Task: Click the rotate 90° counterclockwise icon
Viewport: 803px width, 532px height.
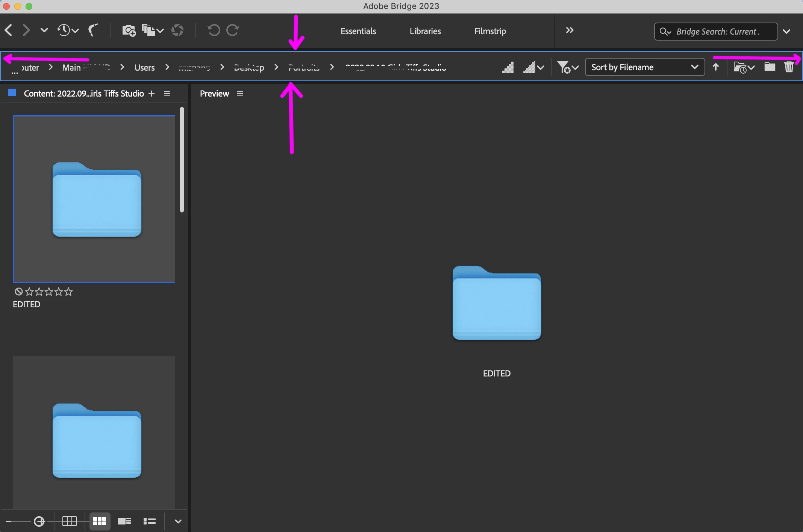Action: tap(214, 30)
